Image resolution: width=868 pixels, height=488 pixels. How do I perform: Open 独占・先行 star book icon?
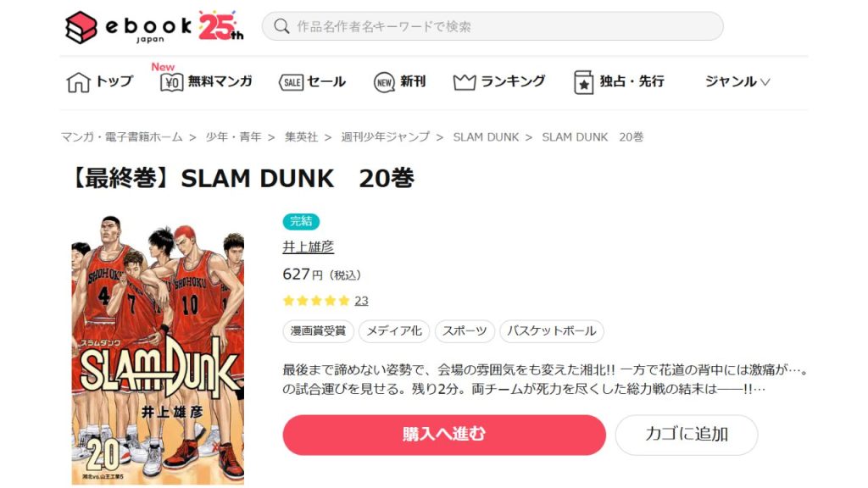(583, 82)
